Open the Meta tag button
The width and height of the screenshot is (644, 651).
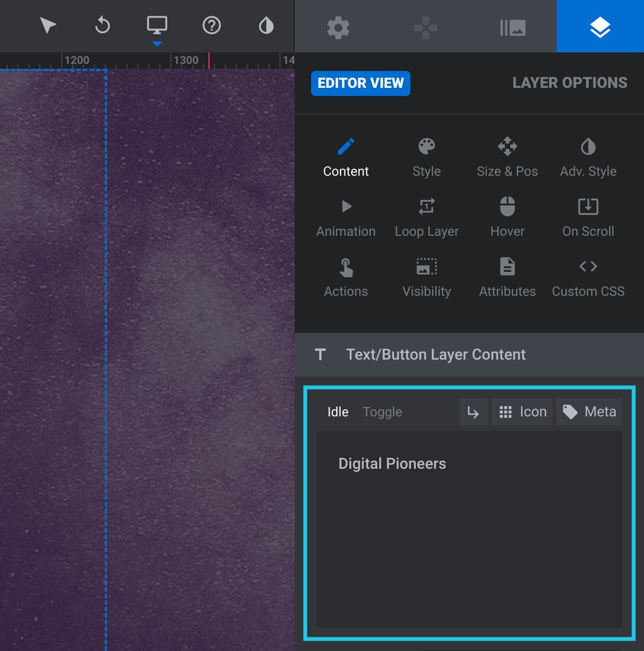click(589, 412)
